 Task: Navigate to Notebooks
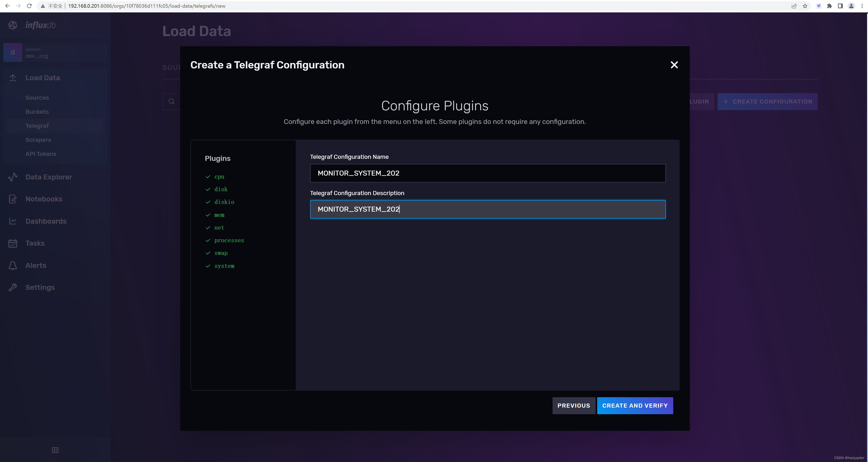(44, 199)
